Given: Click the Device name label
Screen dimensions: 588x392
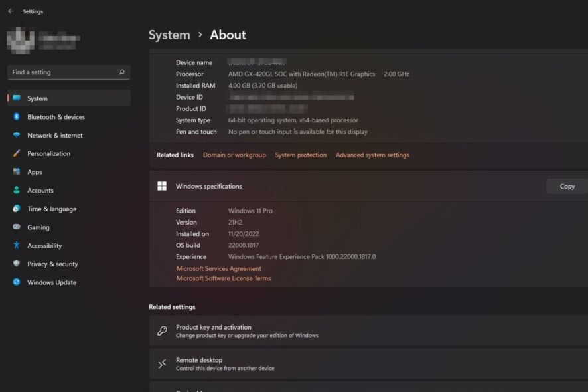Looking at the screenshot, I should [194, 62].
